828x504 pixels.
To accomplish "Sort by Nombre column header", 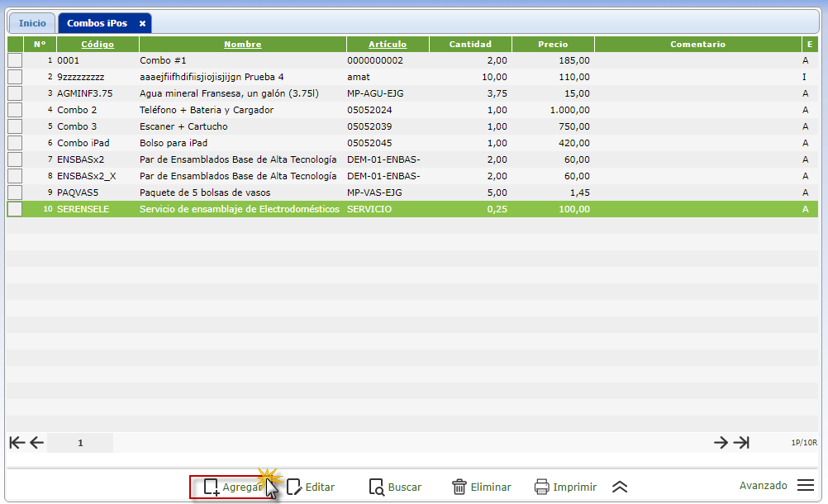I will (242, 45).
